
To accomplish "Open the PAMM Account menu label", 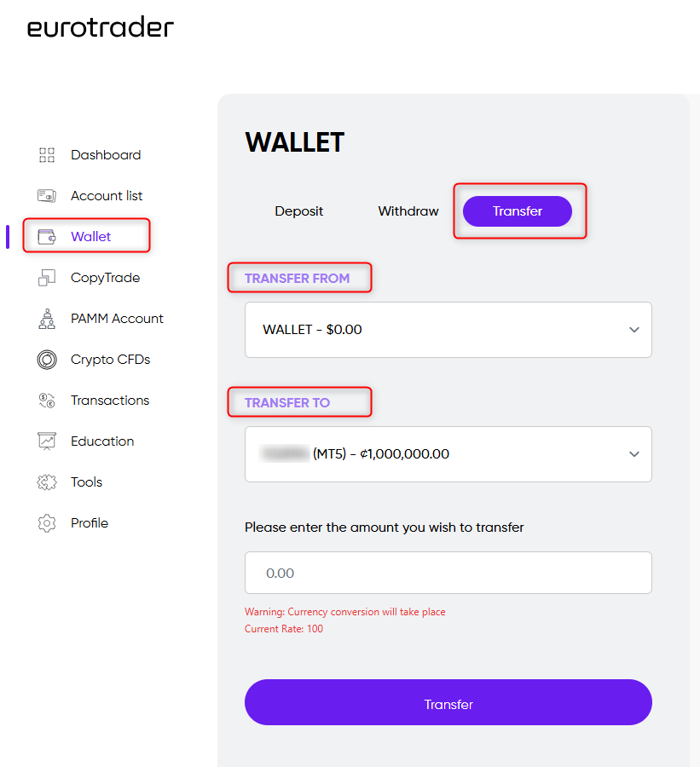I will 117,319.
